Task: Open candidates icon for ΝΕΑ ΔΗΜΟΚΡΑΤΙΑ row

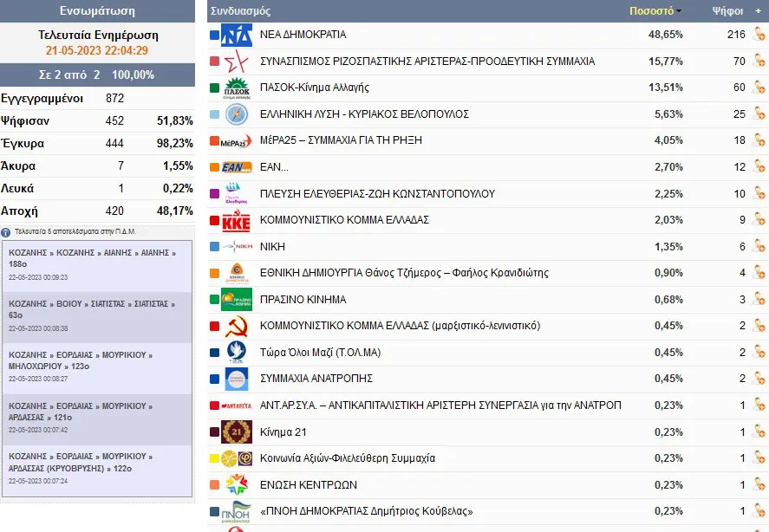Action: coord(759,35)
